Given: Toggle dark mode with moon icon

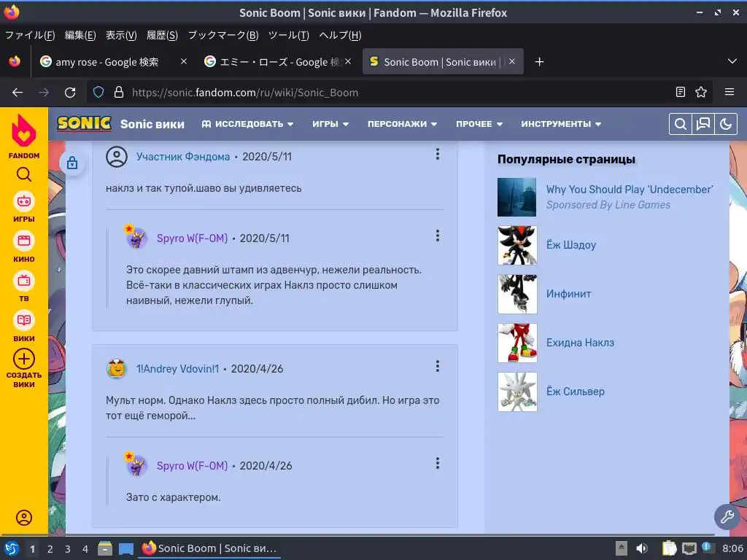Looking at the screenshot, I should pyautogui.click(x=726, y=124).
